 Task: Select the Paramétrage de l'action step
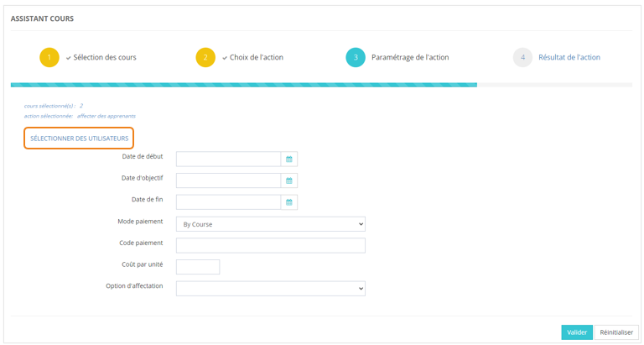point(409,58)
